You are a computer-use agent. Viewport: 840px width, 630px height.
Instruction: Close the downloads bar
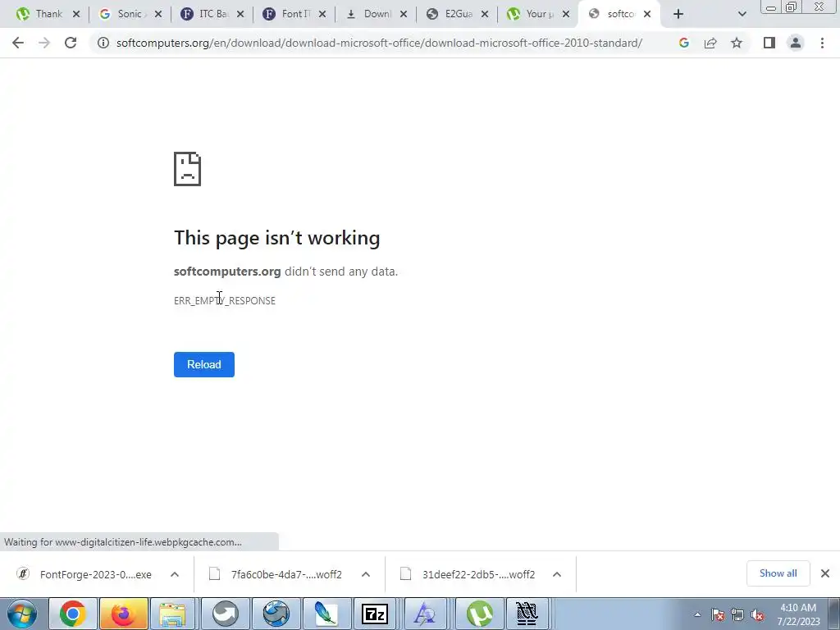tap(825, 573)
